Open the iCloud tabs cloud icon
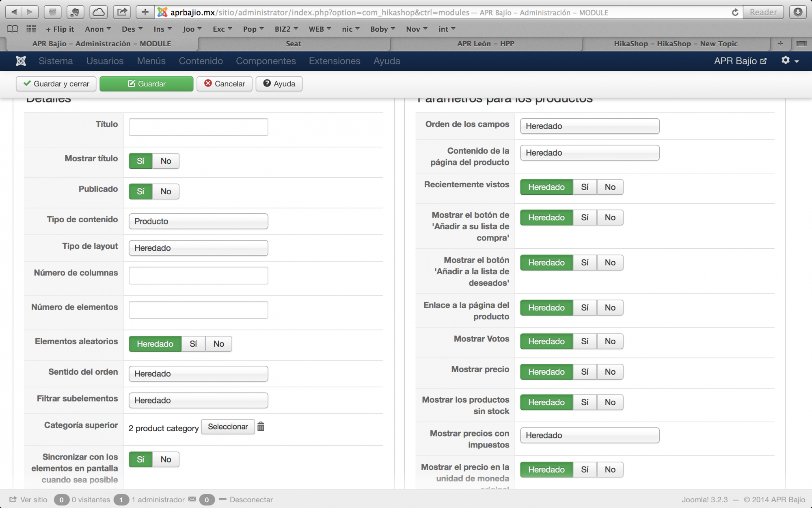 point(98,12)
